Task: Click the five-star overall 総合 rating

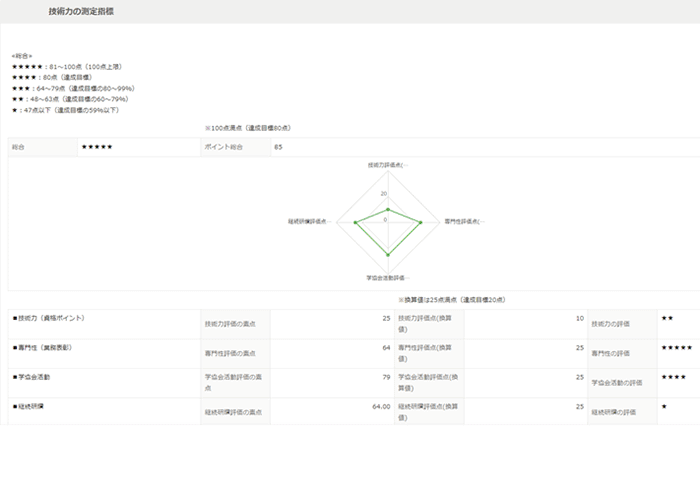Action: [x=98, y=147]
